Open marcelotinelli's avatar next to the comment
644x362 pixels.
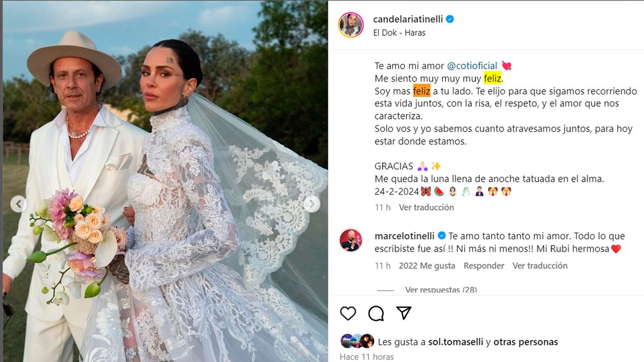351,240
